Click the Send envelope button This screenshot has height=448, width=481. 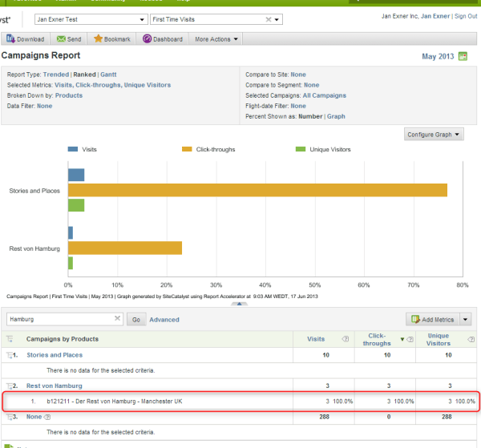click(69, 39)
